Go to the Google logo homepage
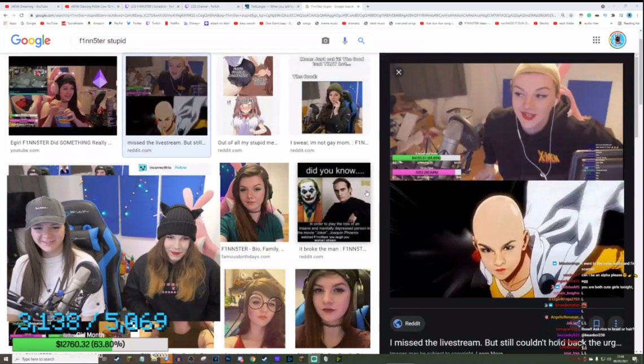Viewport: 644px width, 364px height. coord(31,40)
